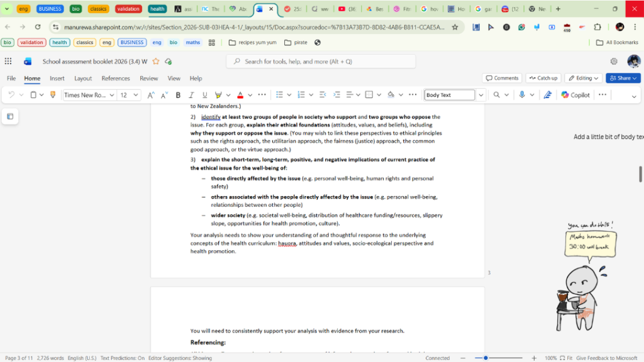This screenshot has height=362, width=644.
Task: Open the recipes yum yum bookmark folder
Action: 253,42
